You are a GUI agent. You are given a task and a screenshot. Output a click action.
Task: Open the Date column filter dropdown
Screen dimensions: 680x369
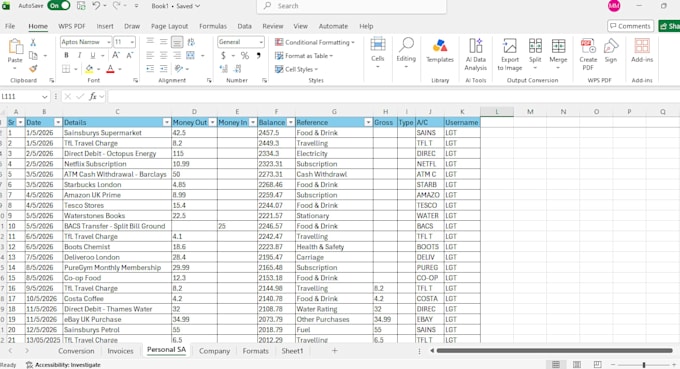tap(58, 122)
